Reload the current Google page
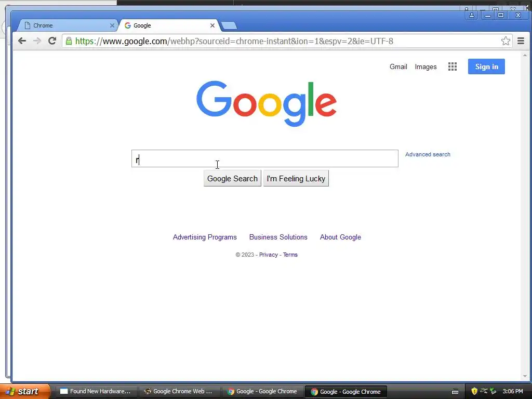This screenshot has width=532, height=399. pyautogui.click(x=52, y=41)
